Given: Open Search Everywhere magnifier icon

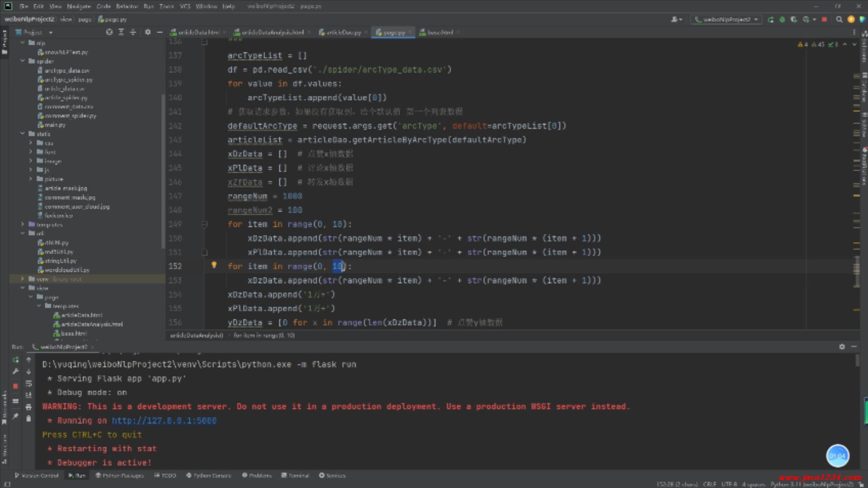Looking at the screenshot, I should coord(839,19).
